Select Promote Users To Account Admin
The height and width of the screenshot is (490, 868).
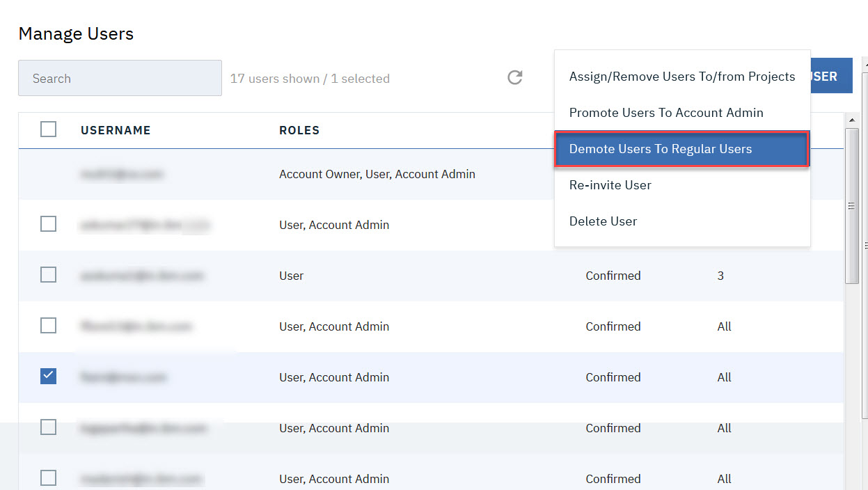click(665, 113)
